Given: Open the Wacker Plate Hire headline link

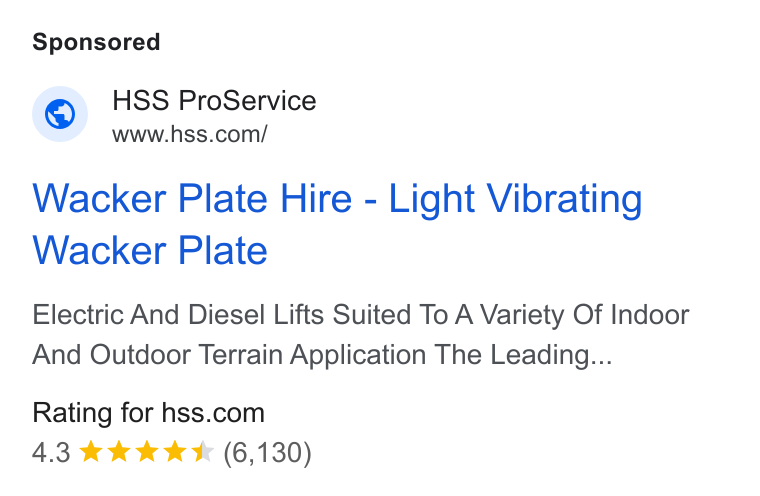Looking at the screenshot, I should 337,224.
